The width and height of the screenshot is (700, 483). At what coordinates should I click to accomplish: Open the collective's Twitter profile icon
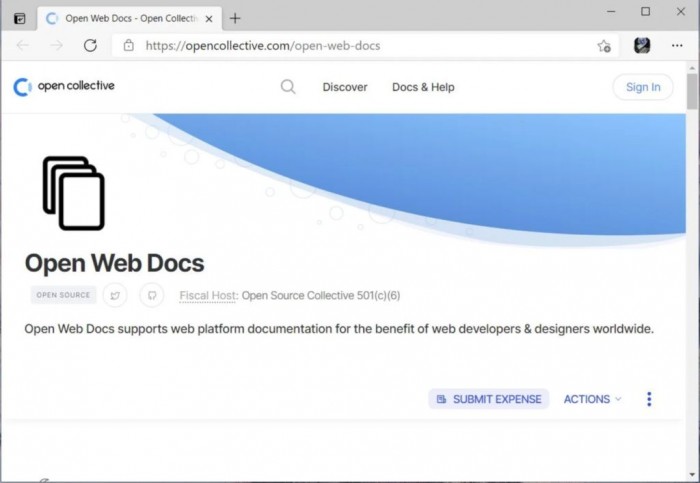tap(115, 295)
